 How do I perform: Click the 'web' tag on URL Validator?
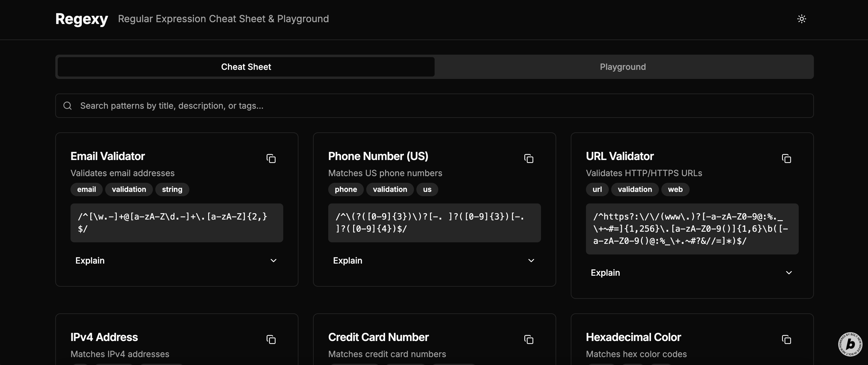tap(675, 189)
